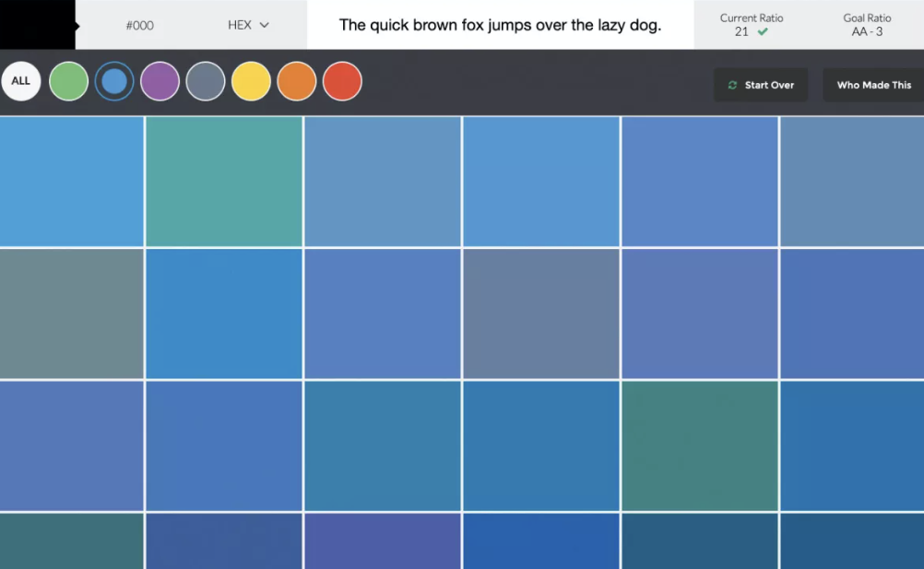
Task: Select the first light blue swatch tile
Action: point(71,181)
